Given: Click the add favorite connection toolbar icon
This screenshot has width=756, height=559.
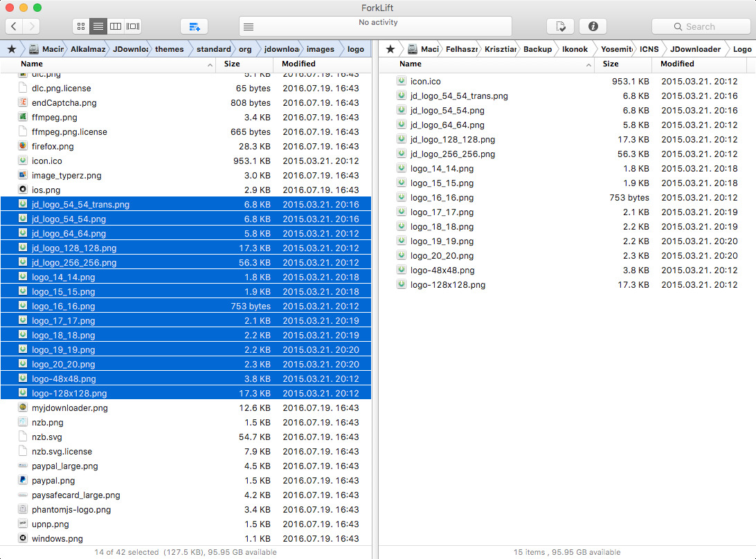Looking at the screenshot, I should pyautogui.click(x=195, y=26).
